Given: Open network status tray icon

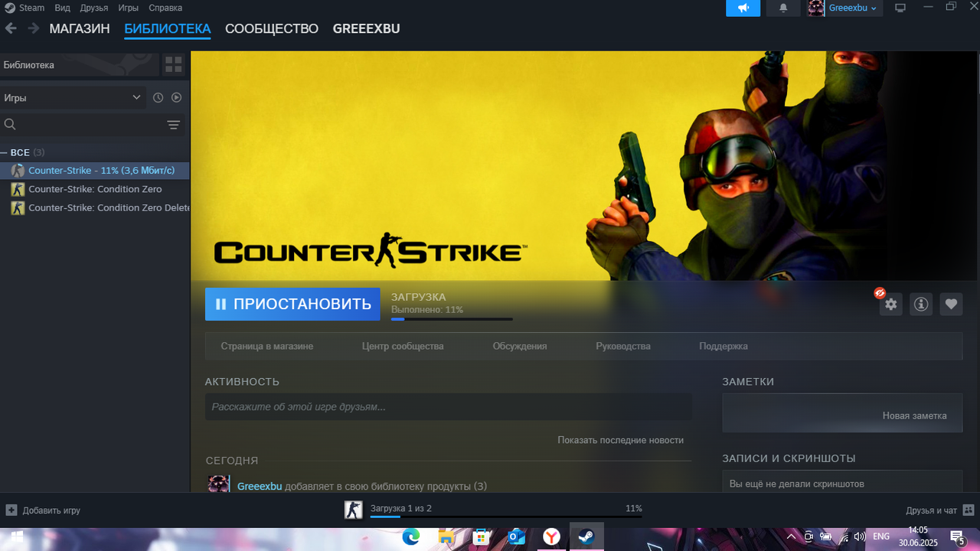Looking at the screenshot, I should point(843,537).
